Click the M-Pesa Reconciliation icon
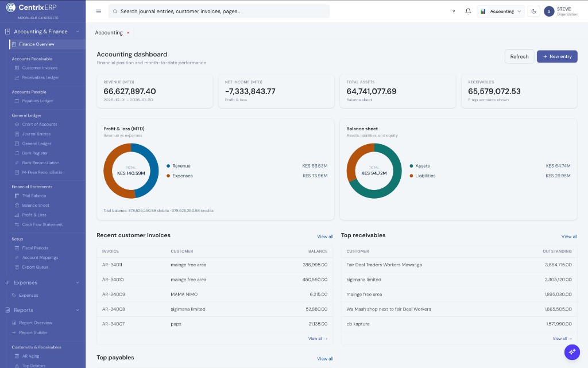 pyautogui.click(x=17, y=172)
